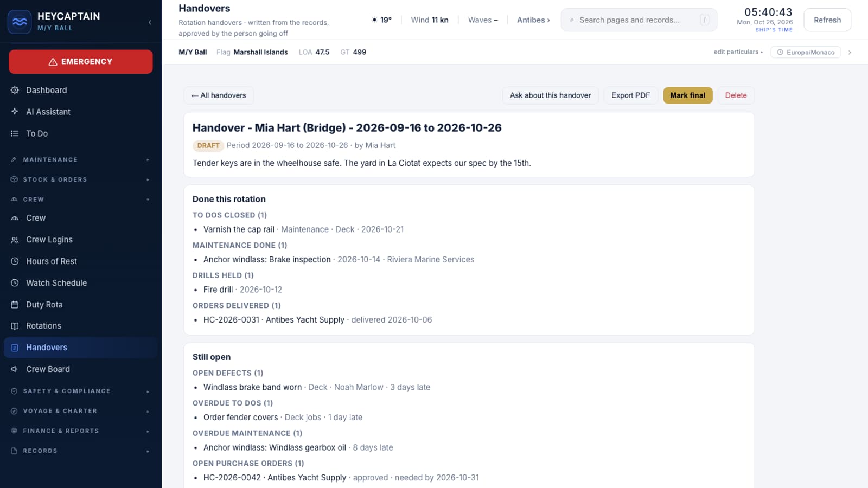
Task: Click the chevron next to the timezone
Action: (850, 52)
